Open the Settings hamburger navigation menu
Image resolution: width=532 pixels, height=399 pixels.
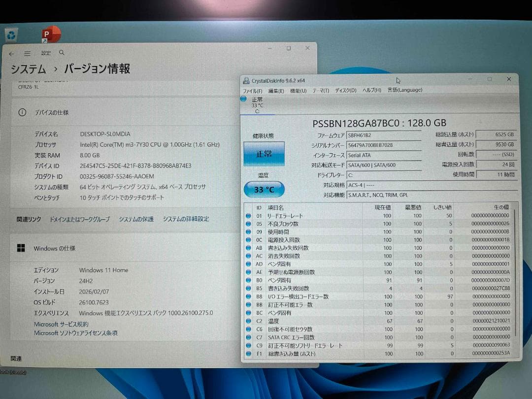pyautogui.click(x=27, y=53)
